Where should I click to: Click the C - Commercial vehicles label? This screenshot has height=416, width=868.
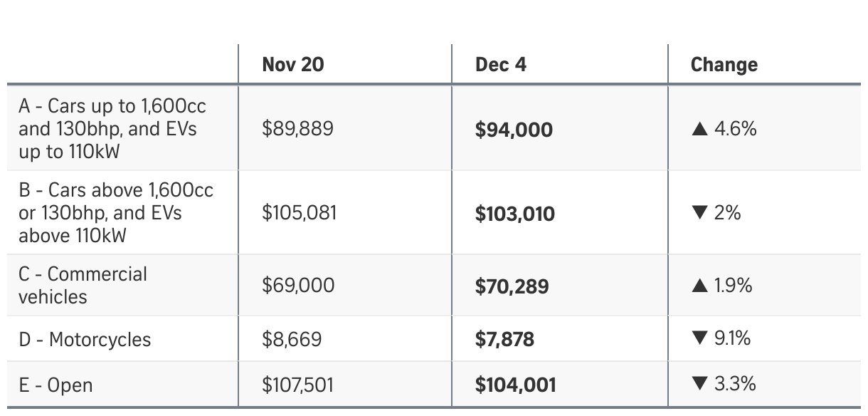[x=83, y=285]
